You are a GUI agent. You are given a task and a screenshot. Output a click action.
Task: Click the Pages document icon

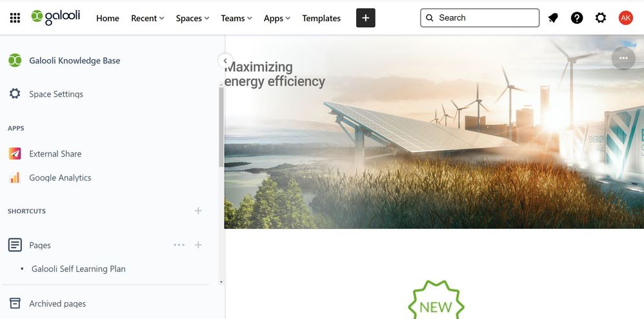click(x=15, y=245)
